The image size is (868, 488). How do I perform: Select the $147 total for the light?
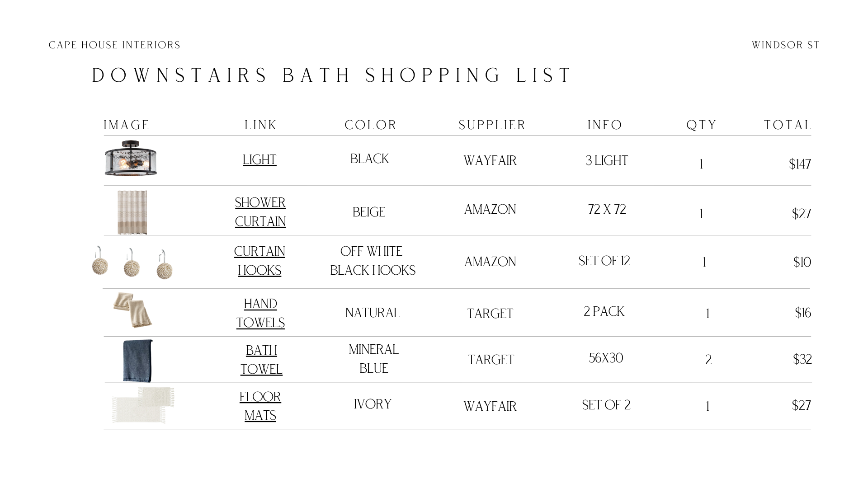tap(800, 164)
